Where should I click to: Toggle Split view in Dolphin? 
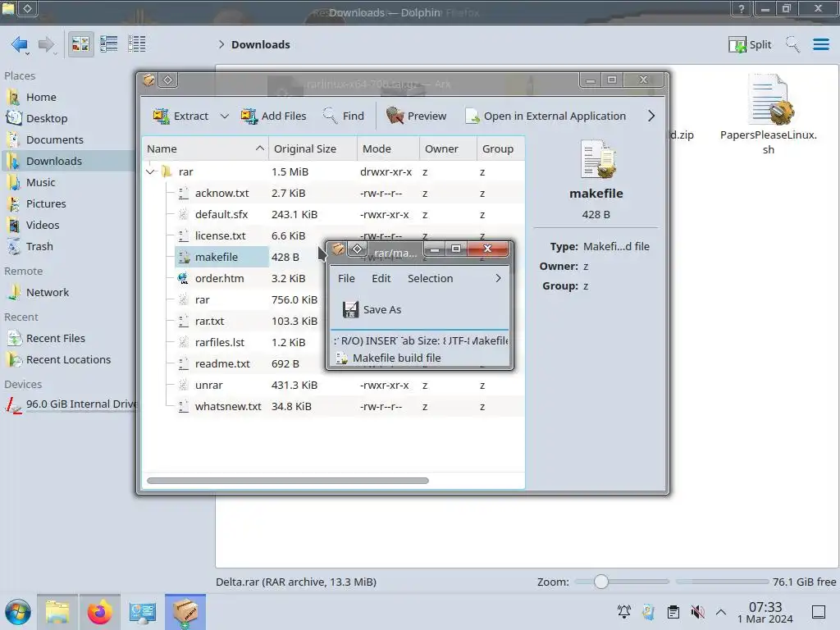point(750,44)
